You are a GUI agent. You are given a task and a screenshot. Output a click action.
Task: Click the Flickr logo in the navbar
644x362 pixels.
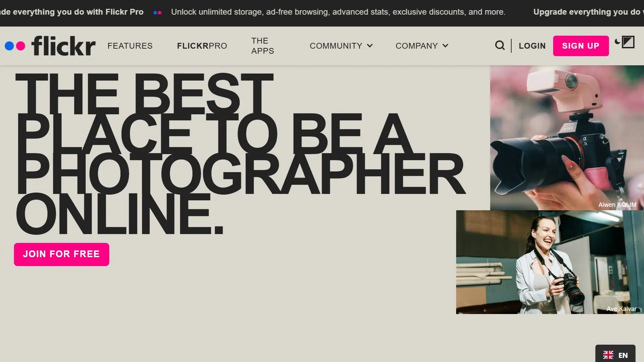(50, 46)
